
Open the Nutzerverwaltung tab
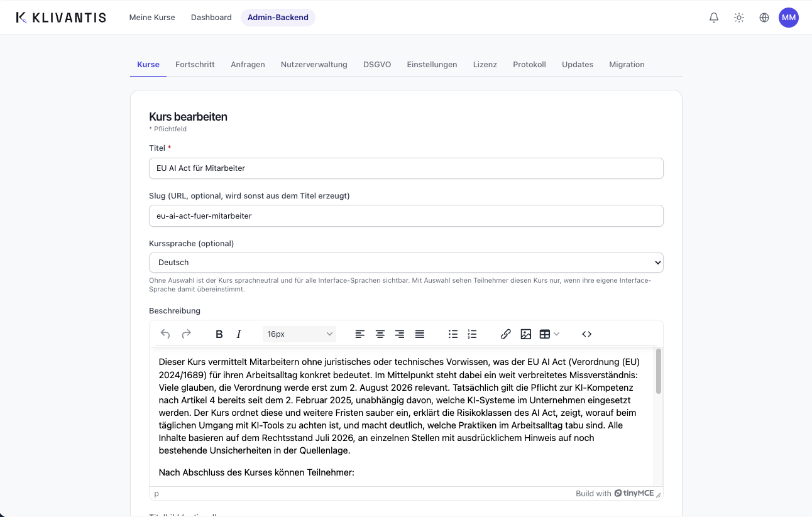[x=314, y=65]
